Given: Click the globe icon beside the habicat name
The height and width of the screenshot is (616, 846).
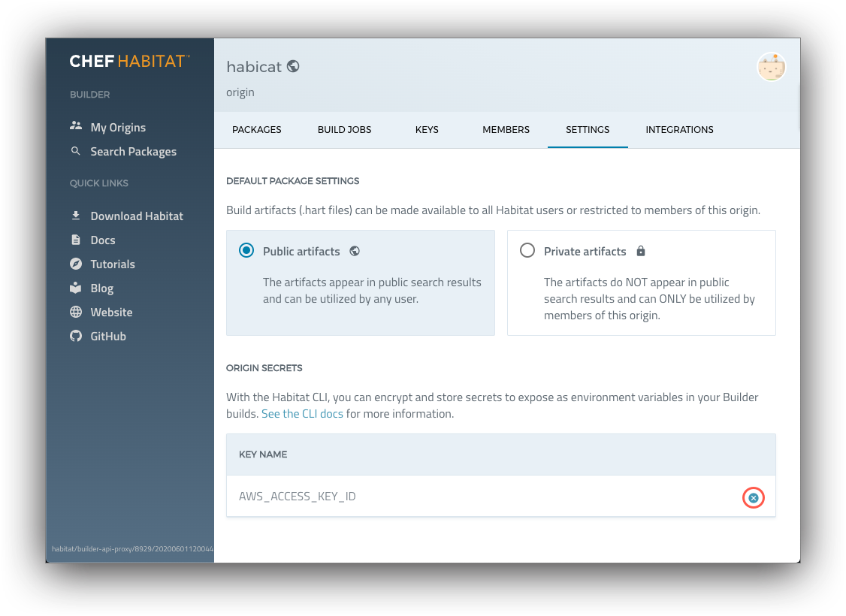Looking at the screenshot, I should 293,66.
